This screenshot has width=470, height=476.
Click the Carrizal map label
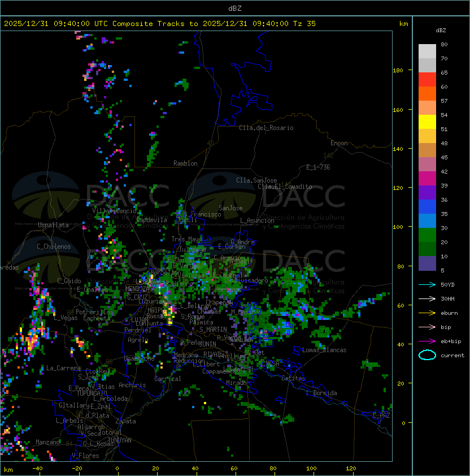[167, 379]
